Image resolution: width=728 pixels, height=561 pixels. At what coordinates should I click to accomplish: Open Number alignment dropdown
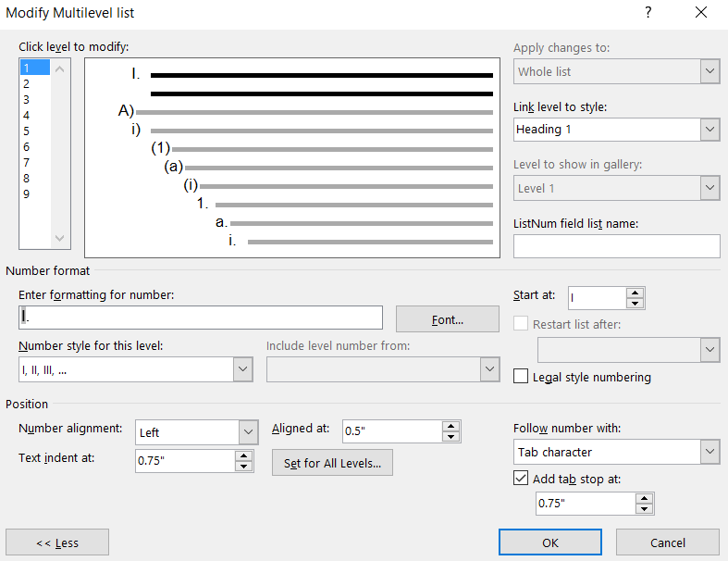click(x=248, y=432)
